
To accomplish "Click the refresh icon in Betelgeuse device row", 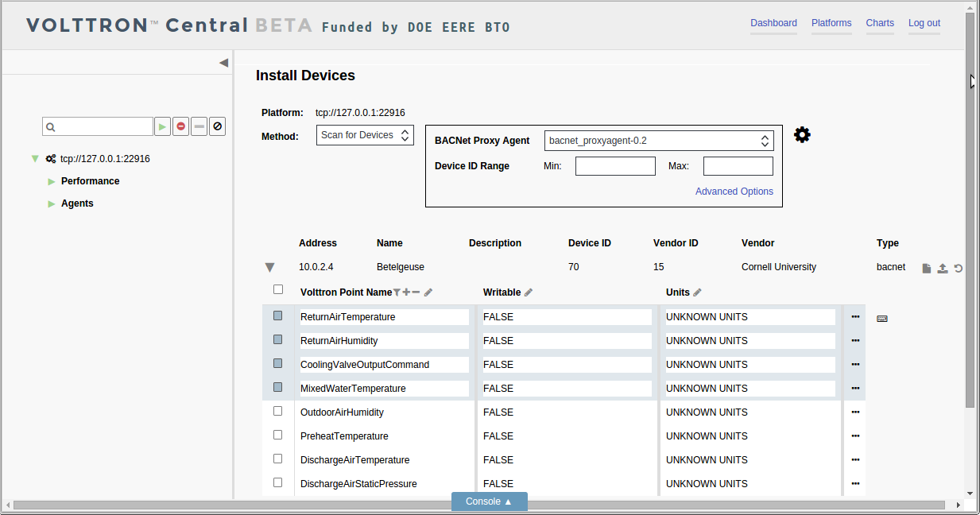I will coord(959,269).
